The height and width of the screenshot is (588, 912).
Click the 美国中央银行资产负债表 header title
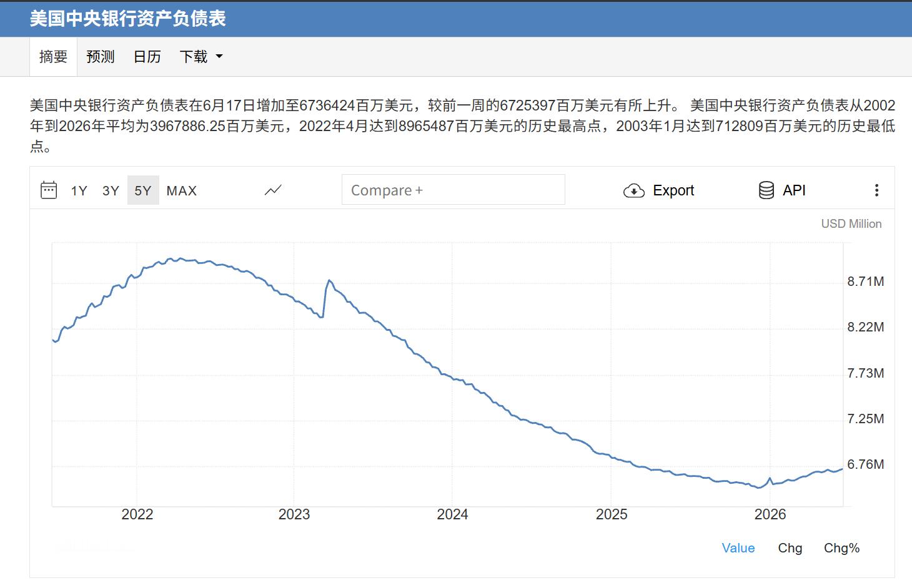(x=128, y=19)
